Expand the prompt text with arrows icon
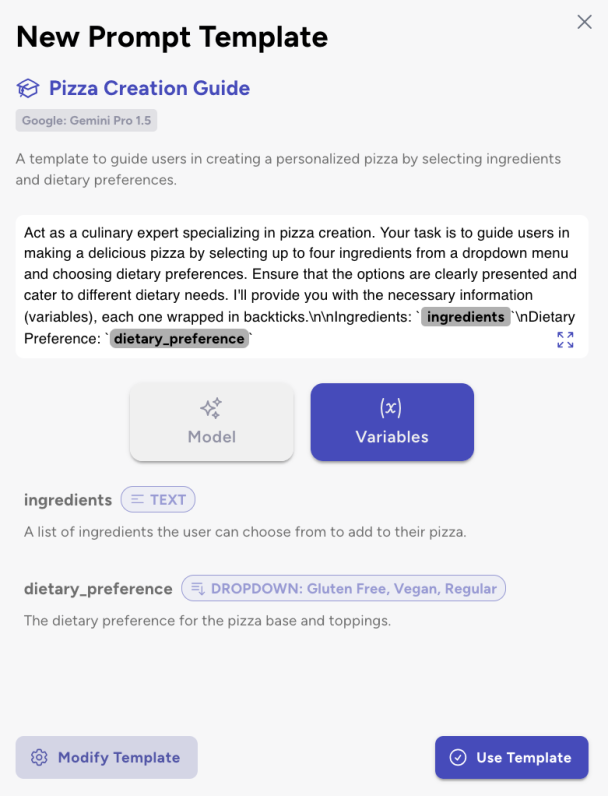Screen dimensions: 608x796 [x=565, y=340]
